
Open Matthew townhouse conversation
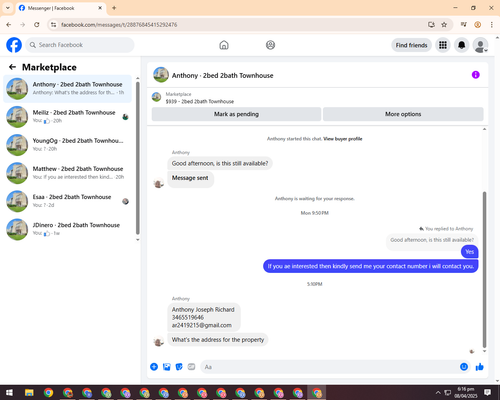click(x=68, y=173)
